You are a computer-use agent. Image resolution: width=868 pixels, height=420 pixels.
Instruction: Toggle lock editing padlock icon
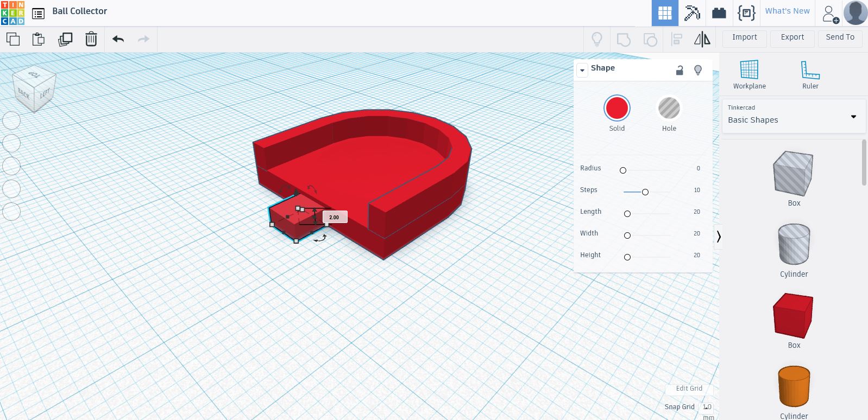tap(680, 70)
